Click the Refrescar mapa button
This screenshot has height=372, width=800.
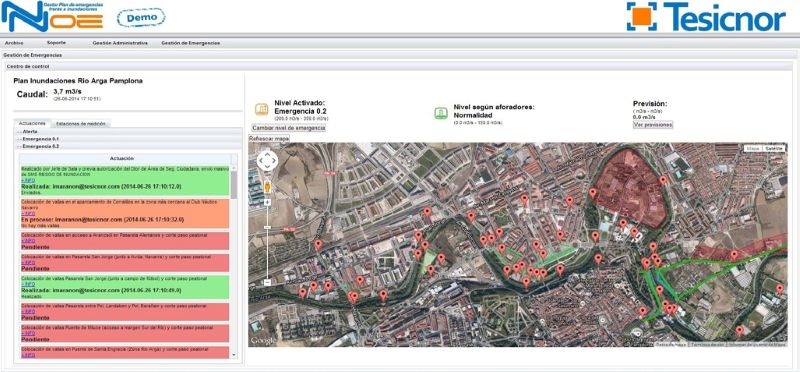[x=269, y=139]
